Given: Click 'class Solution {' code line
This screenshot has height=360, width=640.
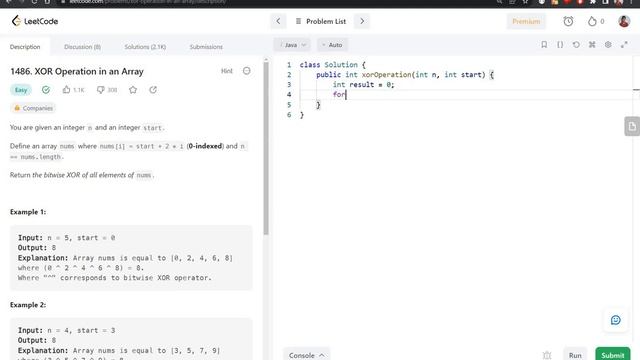Looking at the screenshot, I should tap(333, 65).
